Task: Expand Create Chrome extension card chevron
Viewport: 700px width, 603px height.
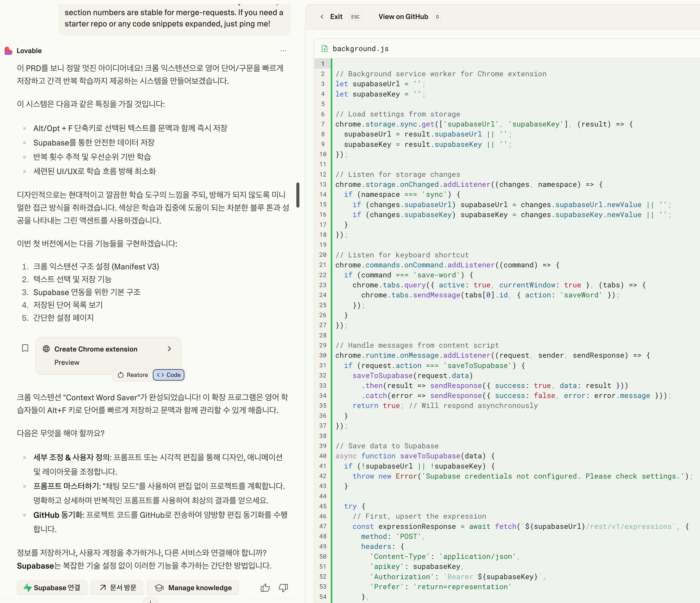Action: coord(169,349)
